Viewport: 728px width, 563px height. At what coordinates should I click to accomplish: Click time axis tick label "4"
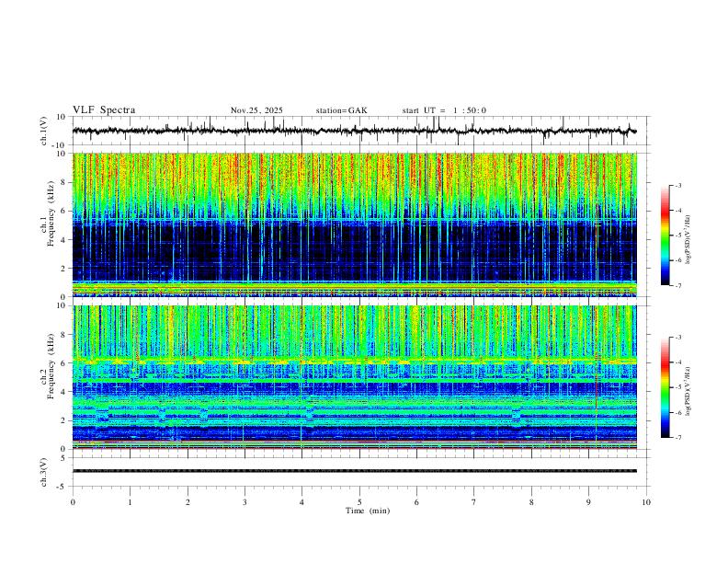(x=301, y=502)
